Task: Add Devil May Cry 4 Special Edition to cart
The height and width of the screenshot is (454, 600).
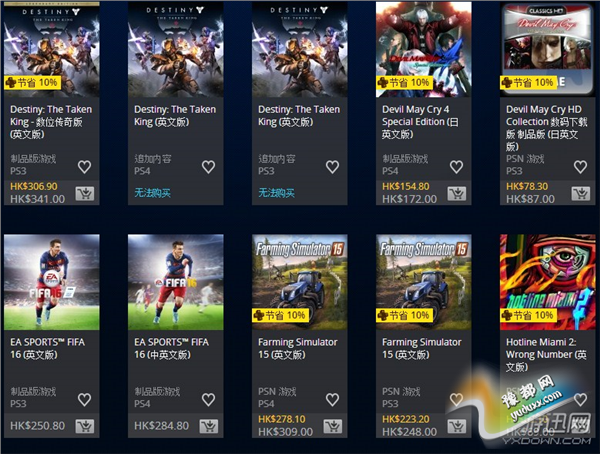Action: (x=457, y=194)
